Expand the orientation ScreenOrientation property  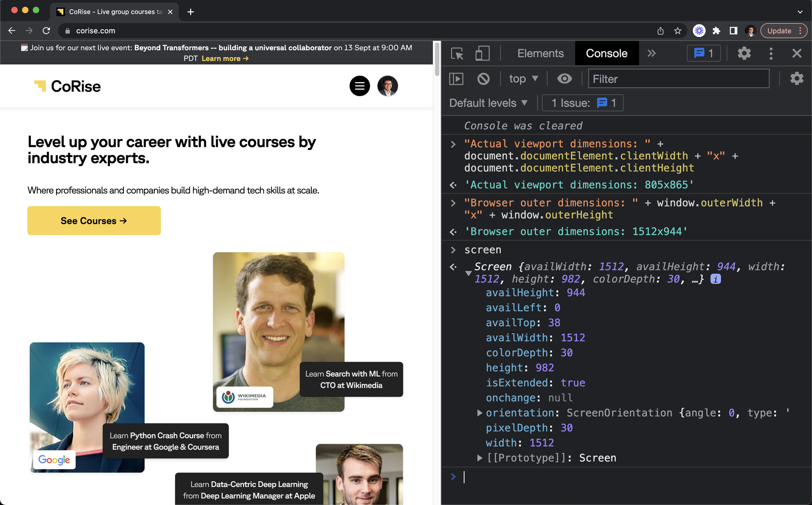(479, 413)
